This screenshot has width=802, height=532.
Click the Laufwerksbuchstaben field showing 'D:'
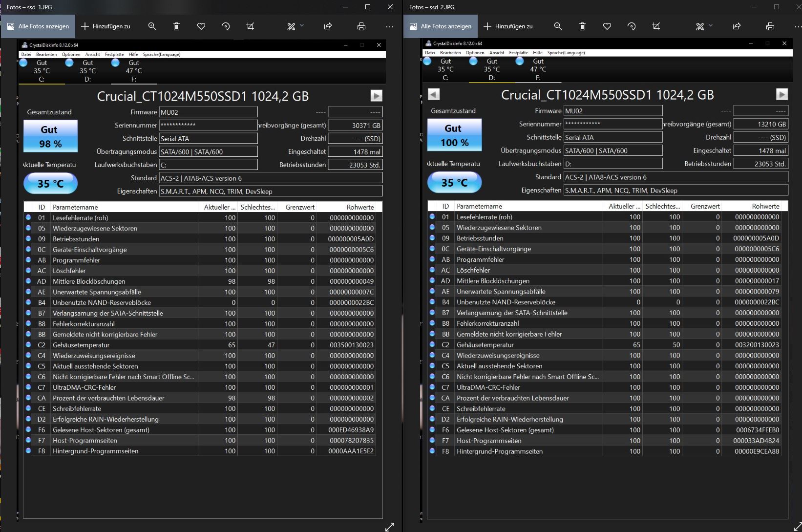[x=613, y=164]
